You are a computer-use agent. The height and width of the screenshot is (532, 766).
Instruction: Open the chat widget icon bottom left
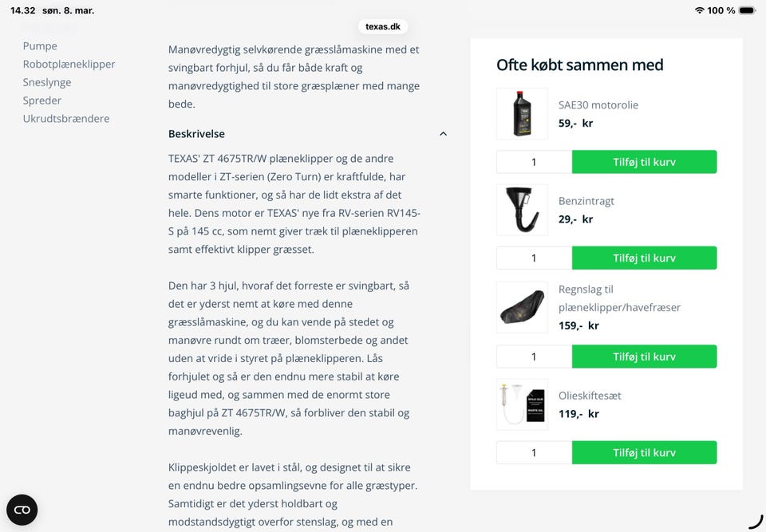[22, 510]
